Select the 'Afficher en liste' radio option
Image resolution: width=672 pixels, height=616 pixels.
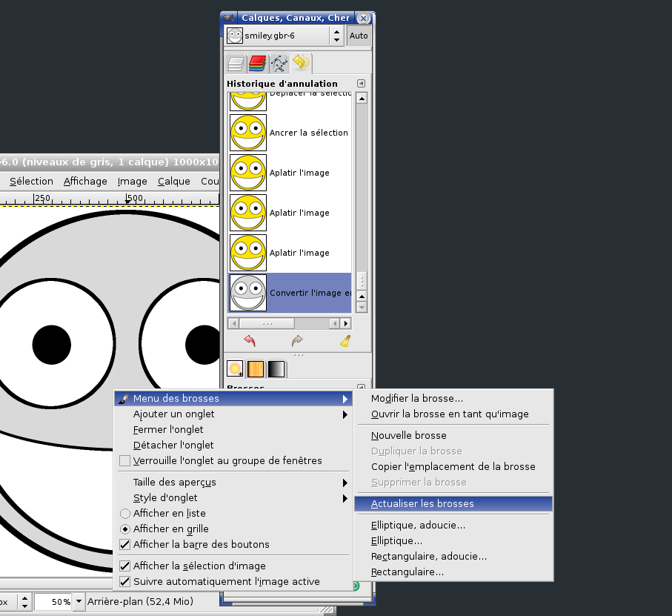point(125,514)
